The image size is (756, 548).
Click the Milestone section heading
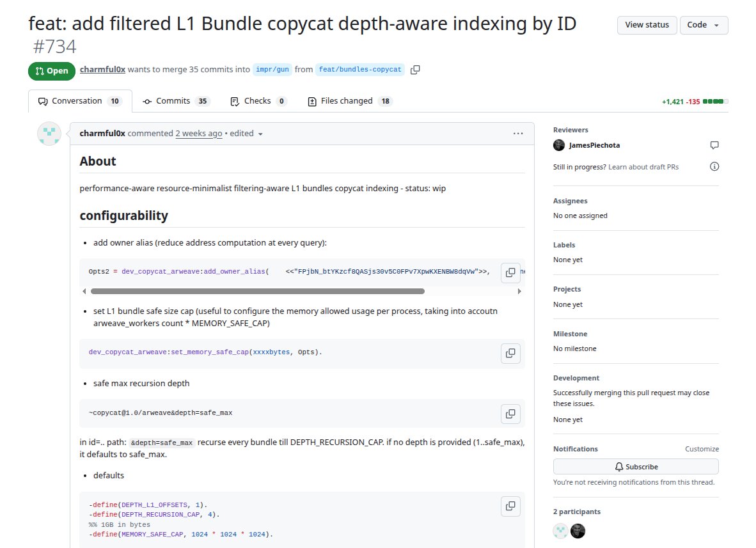click(x=570, y=334)
